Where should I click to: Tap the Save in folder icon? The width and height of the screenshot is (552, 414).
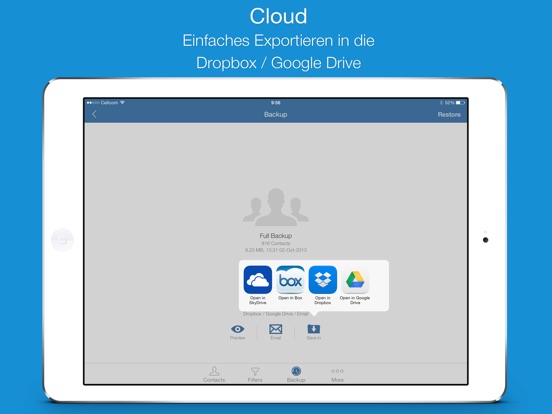(314, 329)
